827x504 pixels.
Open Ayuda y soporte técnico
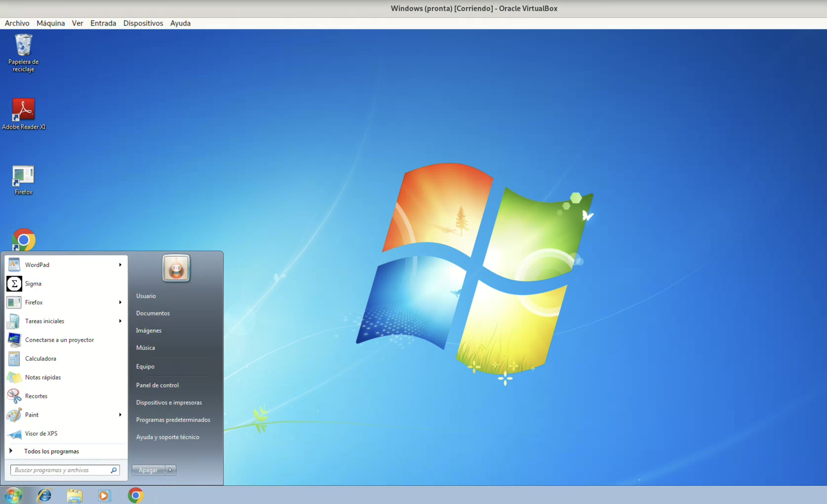pyautogui.click(x=168, y=437)
